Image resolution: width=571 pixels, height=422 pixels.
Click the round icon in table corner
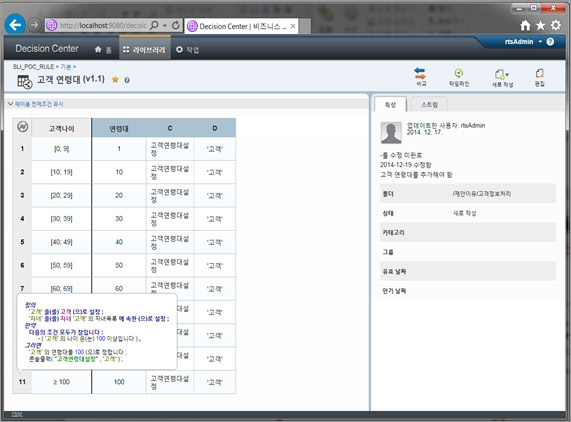23,127
